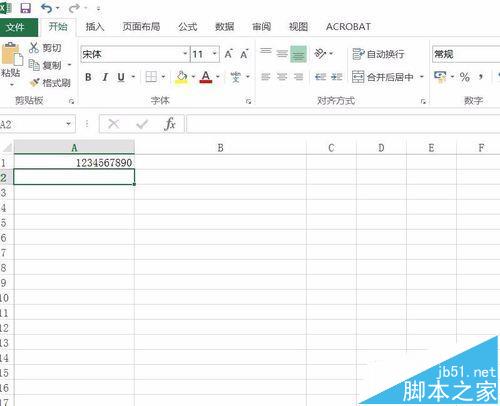Image resolution: width=500 pixels, height=406 pixels.
Task: Redo the last action
Action: pos(74,8)
